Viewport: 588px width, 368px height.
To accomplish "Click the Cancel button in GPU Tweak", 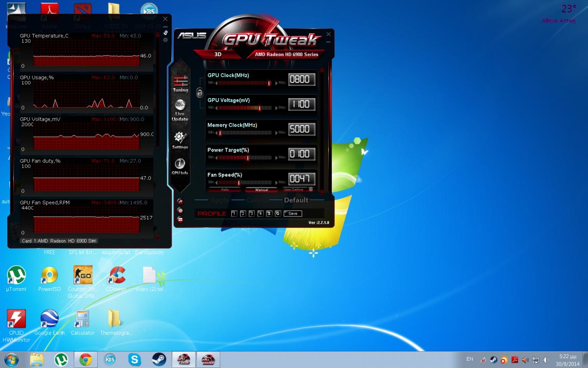I will click(x=257, y=200).
